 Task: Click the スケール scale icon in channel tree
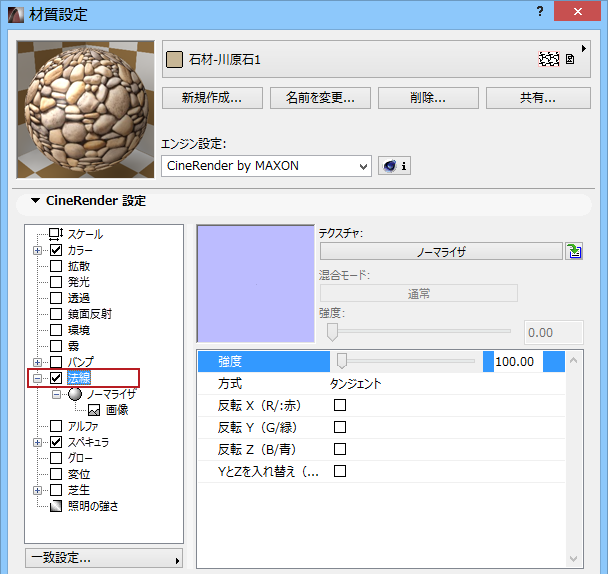pyautogui.click(x=56, y=234)
